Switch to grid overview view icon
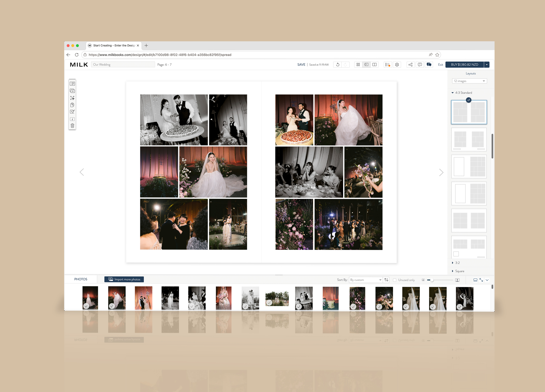This screenshot has width=545, height=392. pyautogui.click(x=358, y=65)
